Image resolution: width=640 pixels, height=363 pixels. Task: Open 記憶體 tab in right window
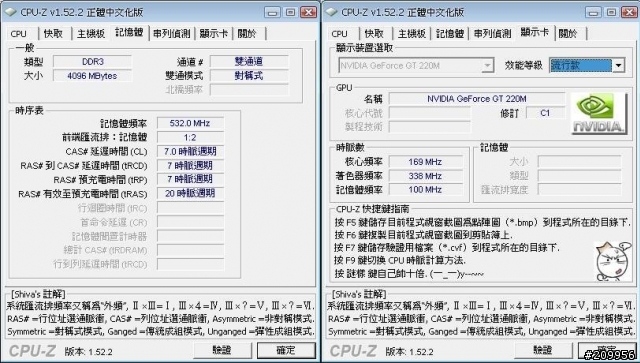pos(450,34)
